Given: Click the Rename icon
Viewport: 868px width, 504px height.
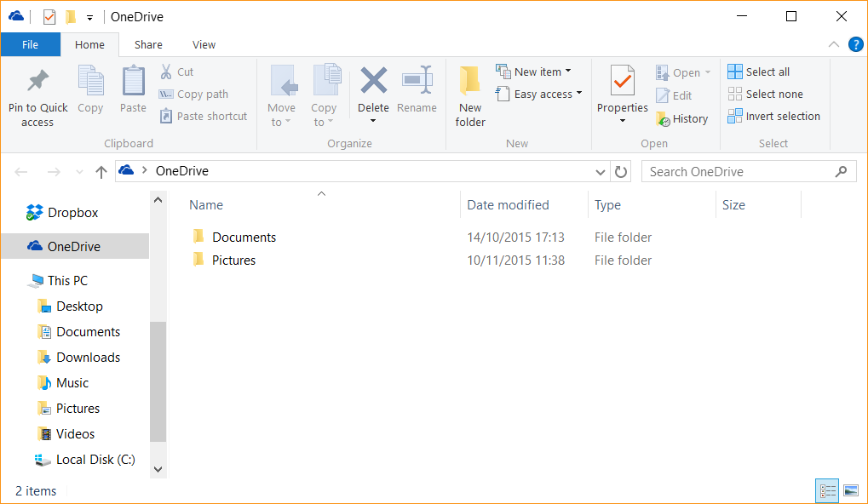Looking at the screenshot, I should pos(417,80).
